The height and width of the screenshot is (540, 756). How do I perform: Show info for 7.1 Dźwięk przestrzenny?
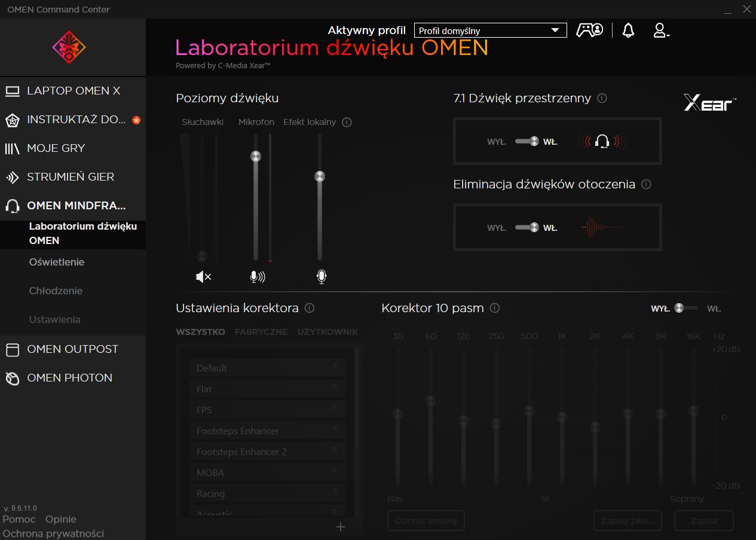point(602,98)
